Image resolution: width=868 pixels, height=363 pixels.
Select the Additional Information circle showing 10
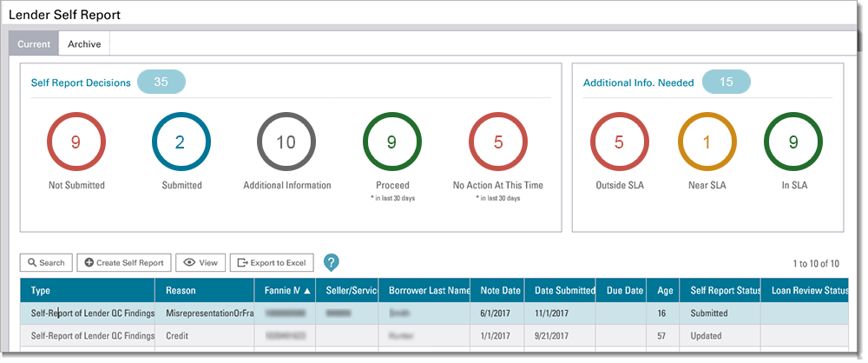286,142
